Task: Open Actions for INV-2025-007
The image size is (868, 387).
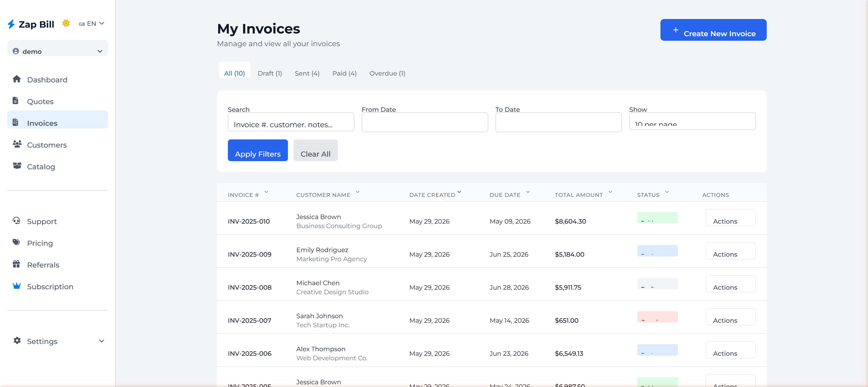Action: tap(730, 317)
